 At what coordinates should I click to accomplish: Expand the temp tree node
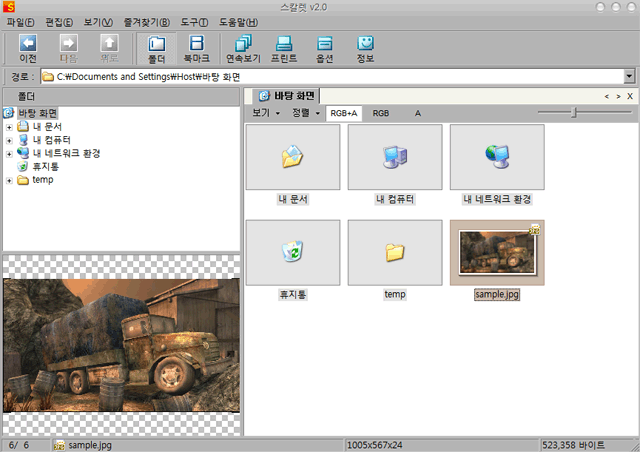click(x=9, y=180)
